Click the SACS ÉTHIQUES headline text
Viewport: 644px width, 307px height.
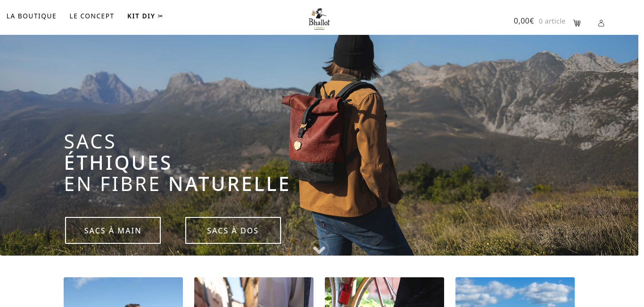pyautogui.click(x=118, y=152)
